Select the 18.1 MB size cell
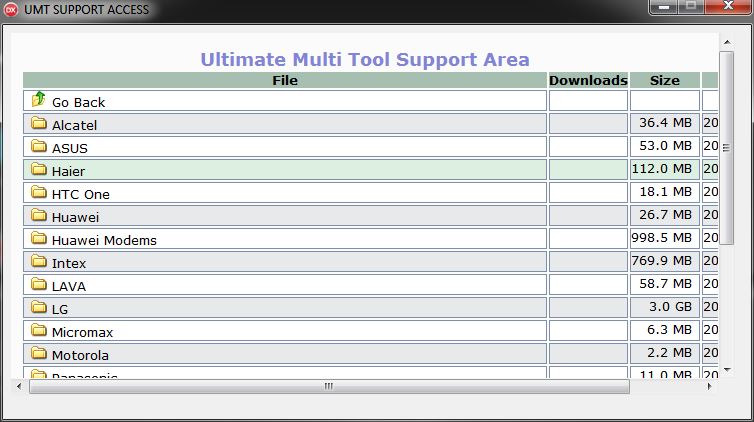 (665, 193)
